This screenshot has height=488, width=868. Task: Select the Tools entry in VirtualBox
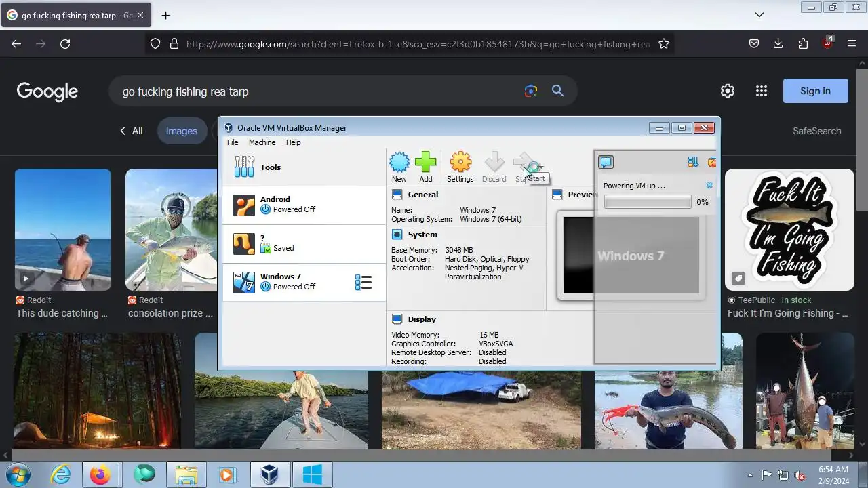coord(304,167)
